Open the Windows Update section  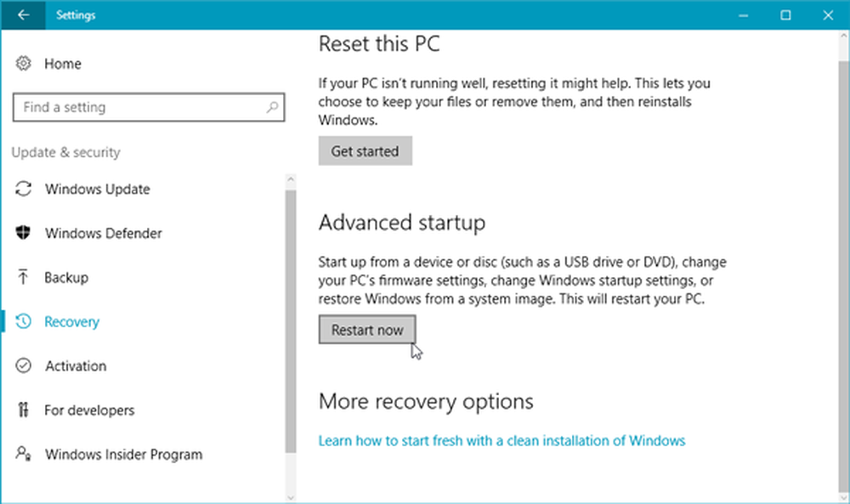(98, 190)
